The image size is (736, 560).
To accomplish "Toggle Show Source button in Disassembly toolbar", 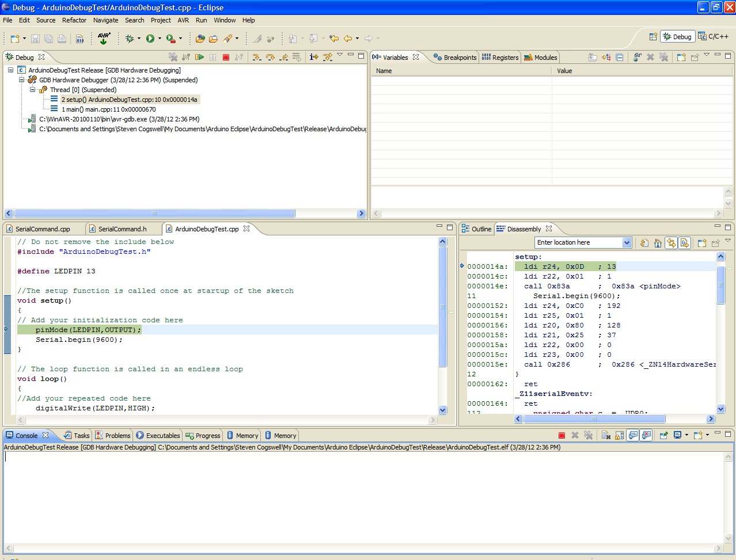I will (684, 243).
